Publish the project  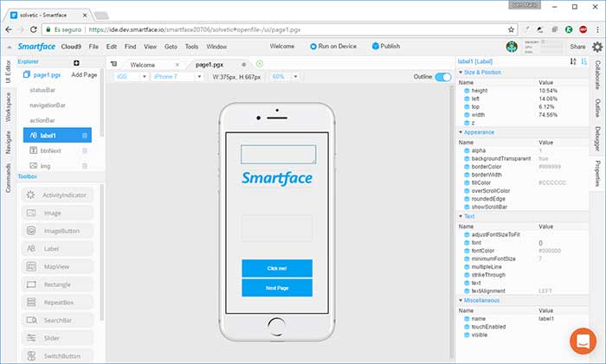(386, 46)
